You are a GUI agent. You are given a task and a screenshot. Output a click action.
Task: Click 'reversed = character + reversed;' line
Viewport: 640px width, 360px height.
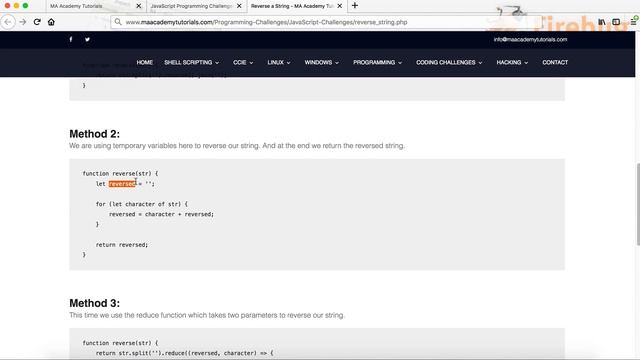(x=161, y=214)
